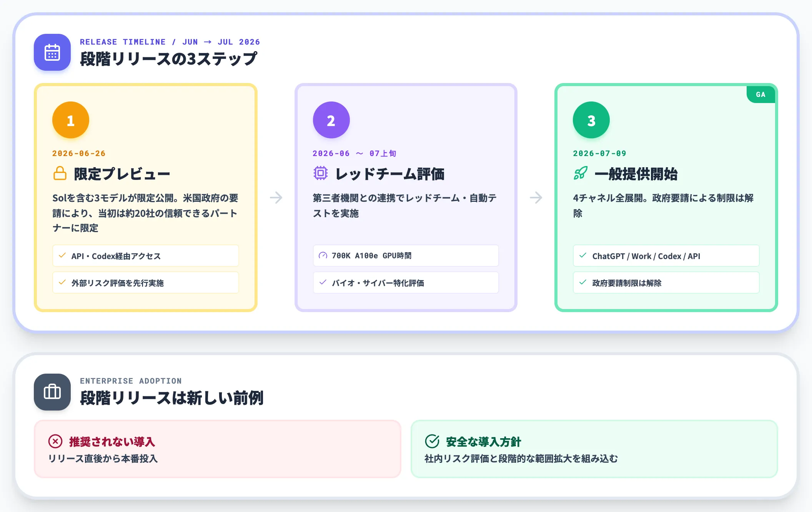Click the step 1 description starting Solを含む3モデル
Image resolution: width=812 pixels, height=512 pixels.
pyautogui.click(x=145, y=213)
